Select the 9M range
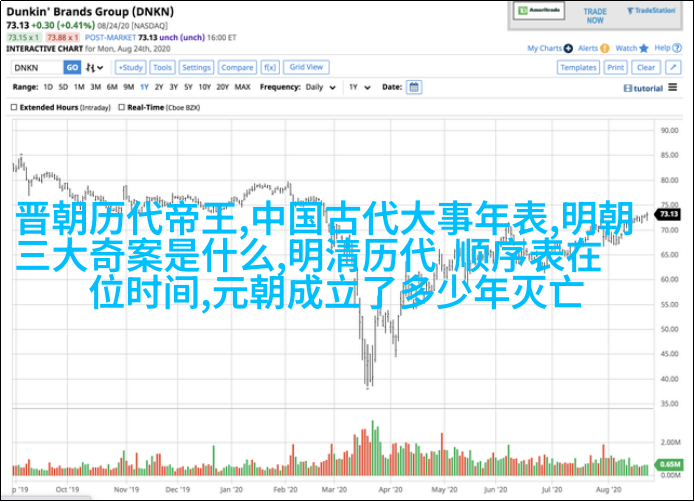This screenshot has width=695, height=502. [128, 87]
